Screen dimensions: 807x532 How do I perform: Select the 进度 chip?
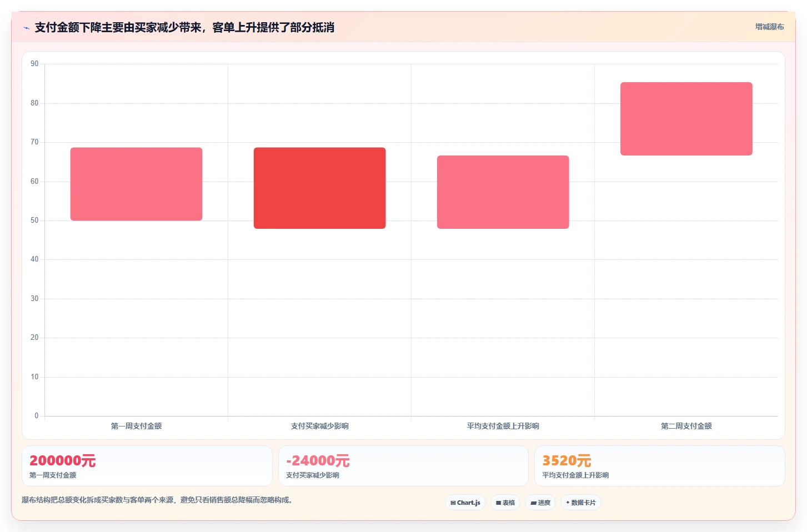(x=540, y=503)
